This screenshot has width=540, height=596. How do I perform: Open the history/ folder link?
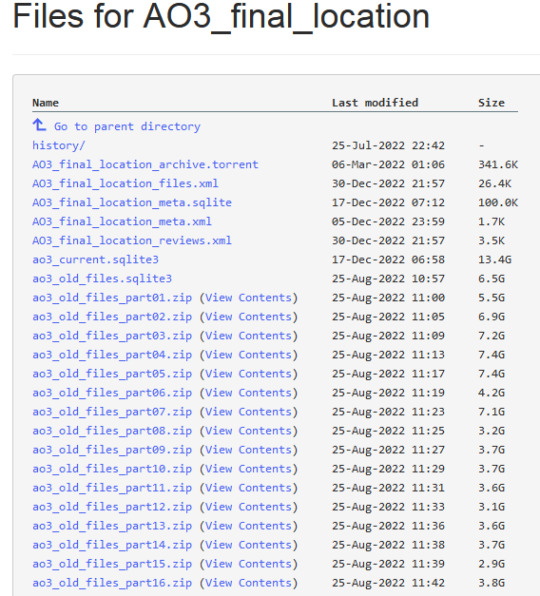pos(59,146)
